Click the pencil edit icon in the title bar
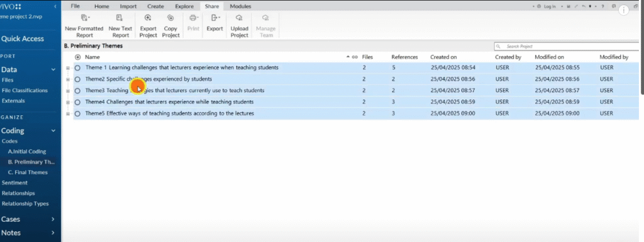This screenshot has height=242, width=644. (x=576, y=6)
